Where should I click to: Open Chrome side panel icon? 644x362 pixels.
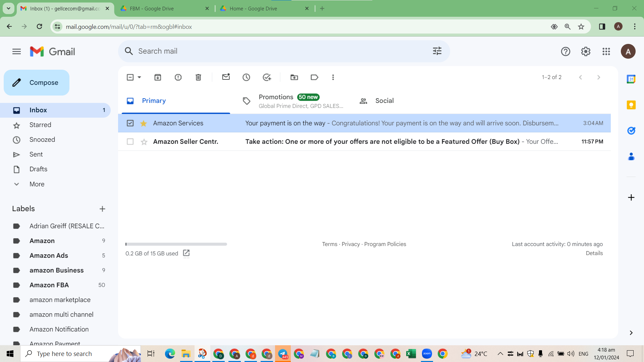click(x=602, y=26)
